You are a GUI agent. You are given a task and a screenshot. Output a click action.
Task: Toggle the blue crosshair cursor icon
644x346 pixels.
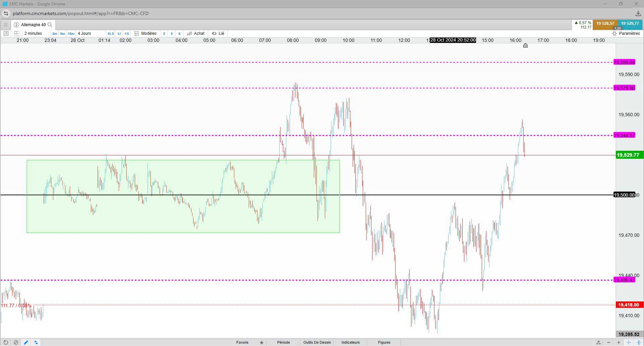click(629, 342)
